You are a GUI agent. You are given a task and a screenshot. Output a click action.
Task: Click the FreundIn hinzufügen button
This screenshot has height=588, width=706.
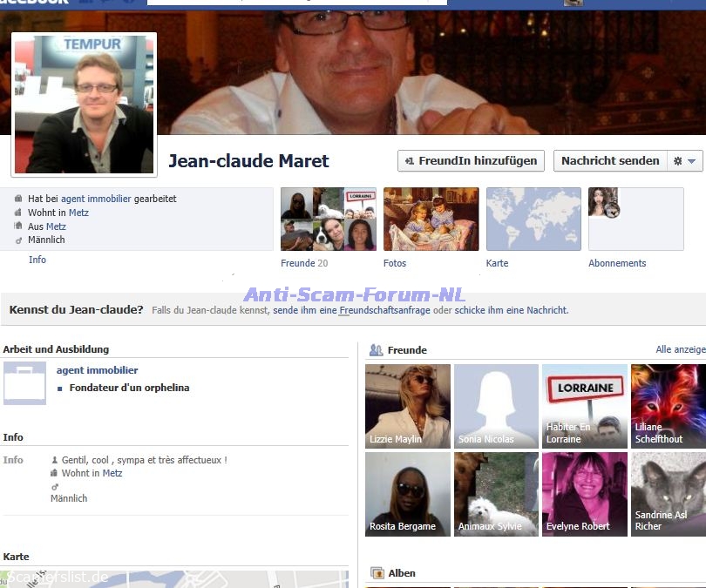click(x=471, y=161)
